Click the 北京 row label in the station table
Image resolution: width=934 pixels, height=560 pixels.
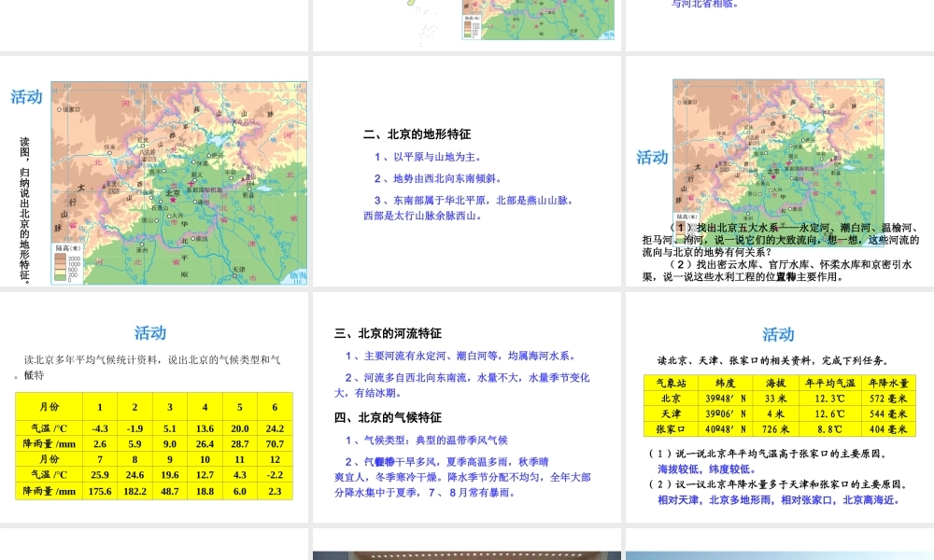coord(672,399)
